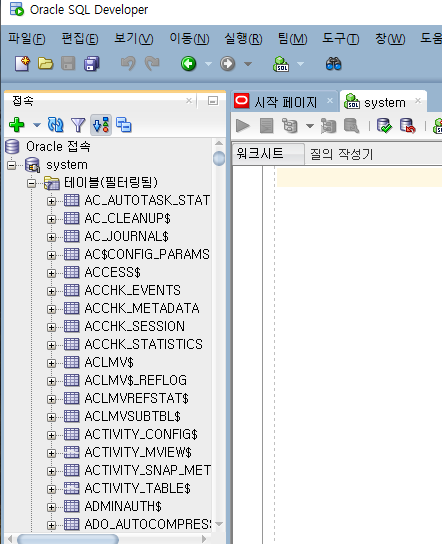Click the collapse all windows icon
Screen dimensions: 442x544
124,125
